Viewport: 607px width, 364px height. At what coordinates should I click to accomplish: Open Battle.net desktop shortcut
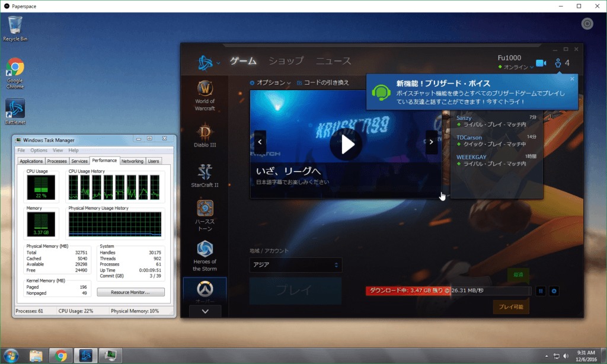(15, 111)
